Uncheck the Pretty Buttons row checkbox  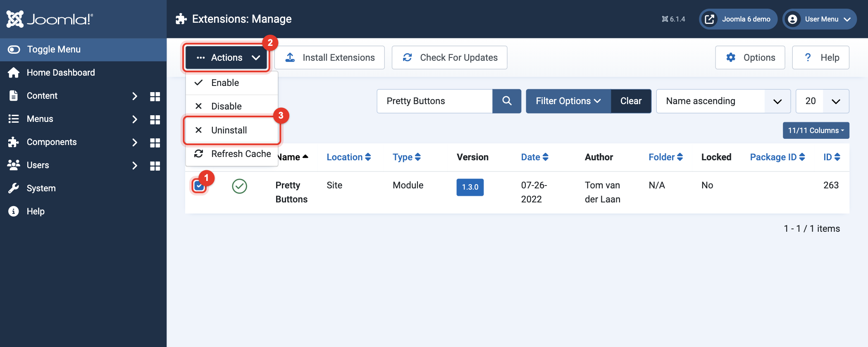(x=199, y=186)
